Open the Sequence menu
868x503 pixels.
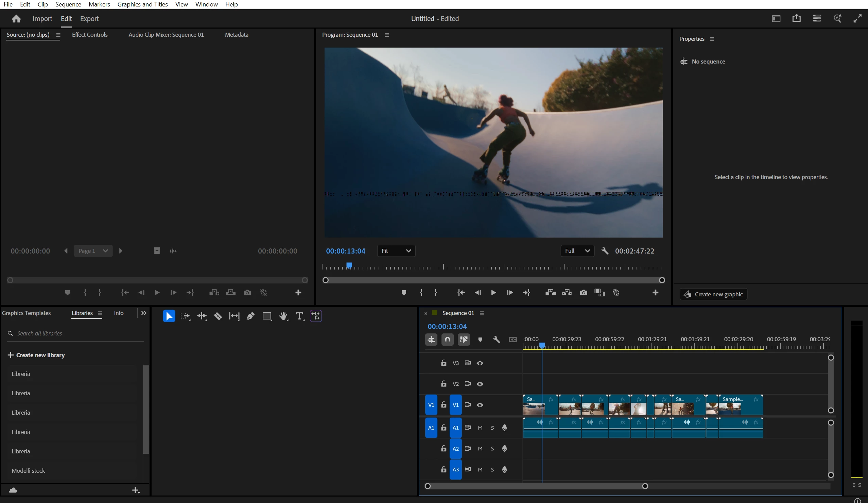(68, 4)
